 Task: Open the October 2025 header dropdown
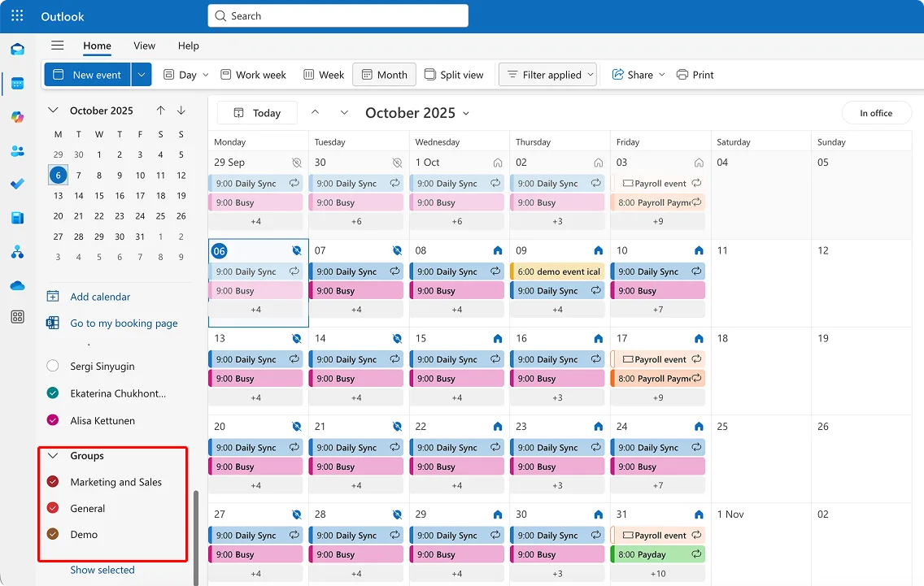[x=417, y=112]
